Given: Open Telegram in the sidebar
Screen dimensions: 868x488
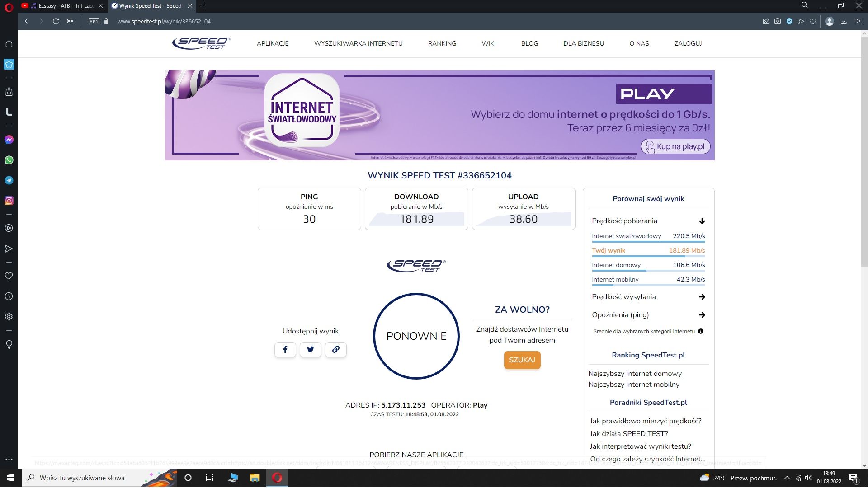Looking at the screenshot, I should (9, 180).
